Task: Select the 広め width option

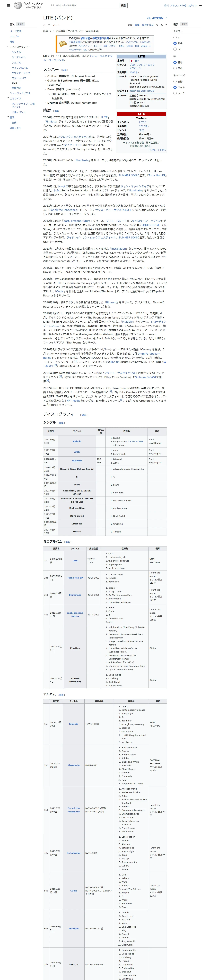Action: [x=175, y=68]
